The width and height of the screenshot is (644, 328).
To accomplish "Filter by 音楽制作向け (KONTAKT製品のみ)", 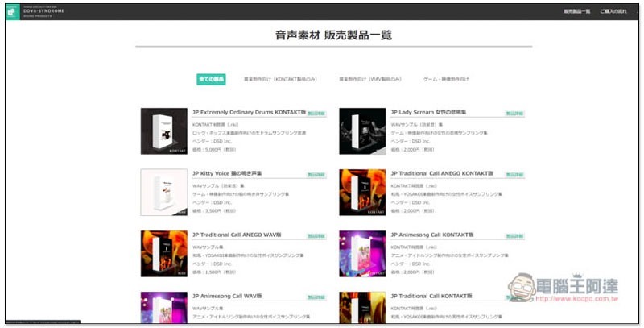I will point(279,79).
